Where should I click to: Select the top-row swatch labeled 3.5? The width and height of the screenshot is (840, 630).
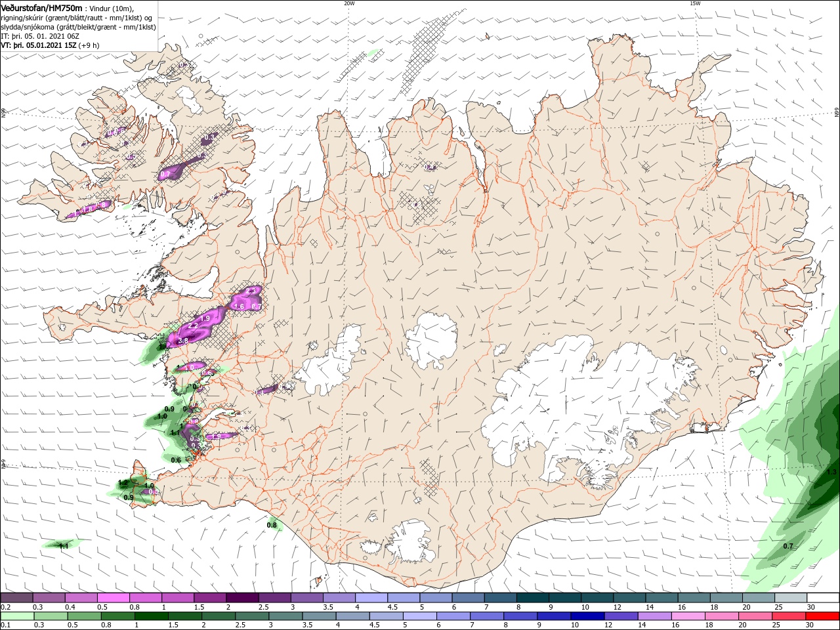[x=339, y=598]
